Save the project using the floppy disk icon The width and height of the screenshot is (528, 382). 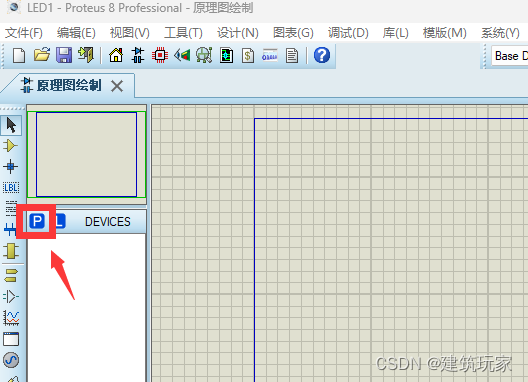coord(64,55)
